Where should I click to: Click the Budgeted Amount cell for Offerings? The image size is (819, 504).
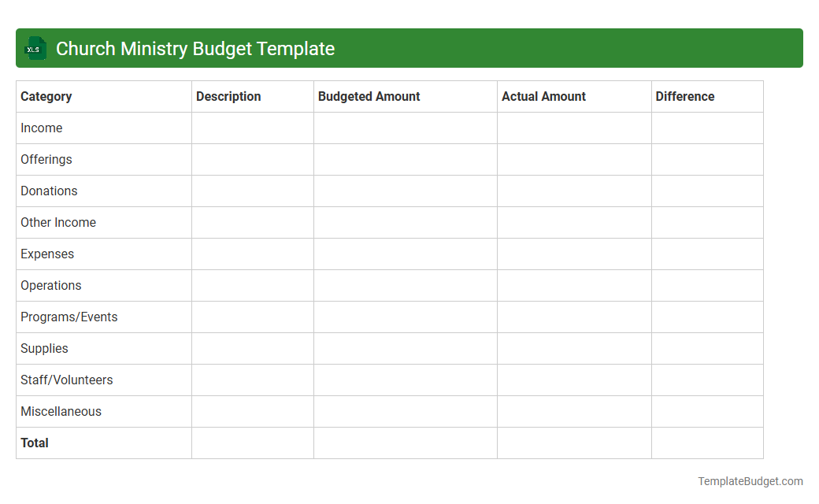point(405,159)
